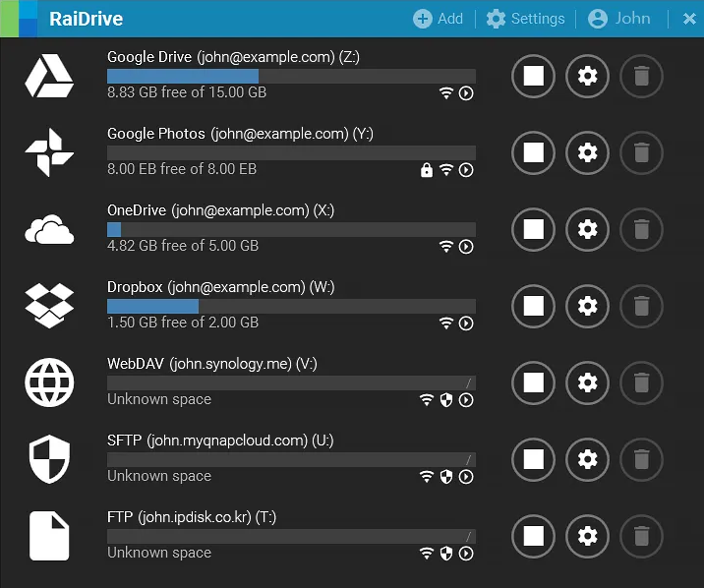This screenshot has width=704, height=588.
Task: Open FTP (T:) settings gear
Action: pos(587,536)
